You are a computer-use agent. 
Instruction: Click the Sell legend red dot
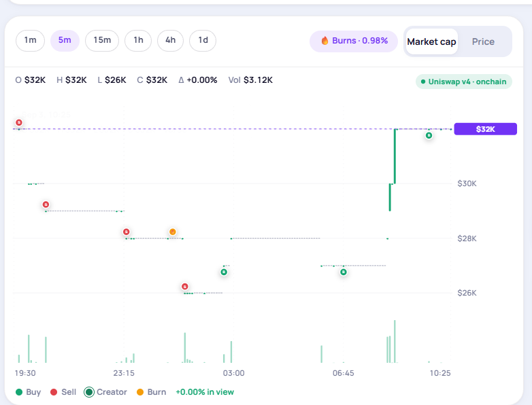(x=54, y=392)
